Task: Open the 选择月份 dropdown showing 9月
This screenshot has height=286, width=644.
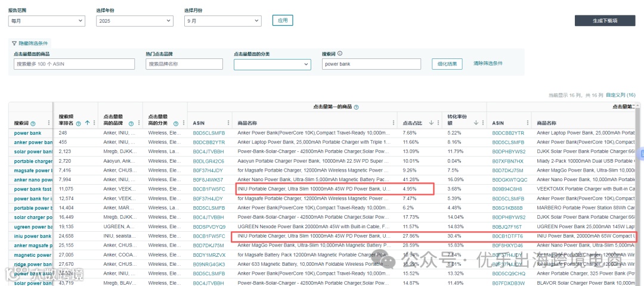Action: click(x=223, y=21)
